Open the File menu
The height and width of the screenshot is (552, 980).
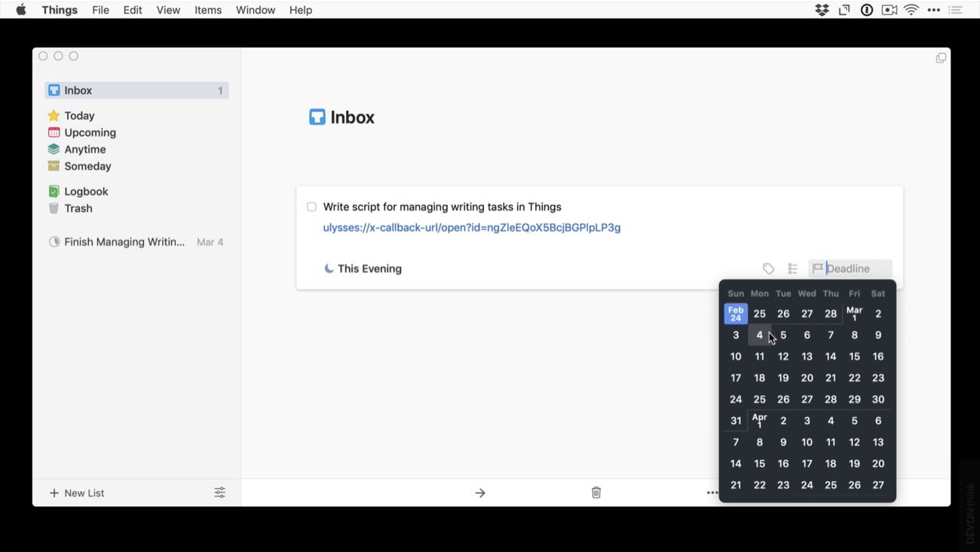[100, 10]
